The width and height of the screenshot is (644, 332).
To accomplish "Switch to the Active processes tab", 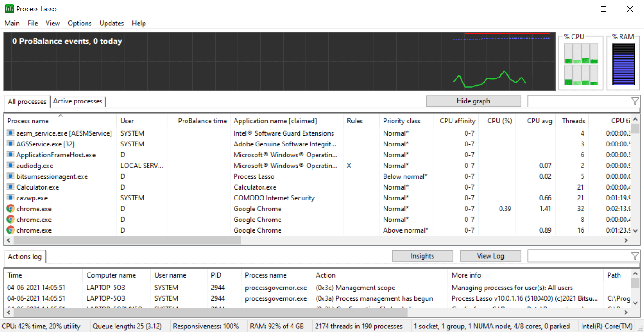I will [x=78, y=101].
